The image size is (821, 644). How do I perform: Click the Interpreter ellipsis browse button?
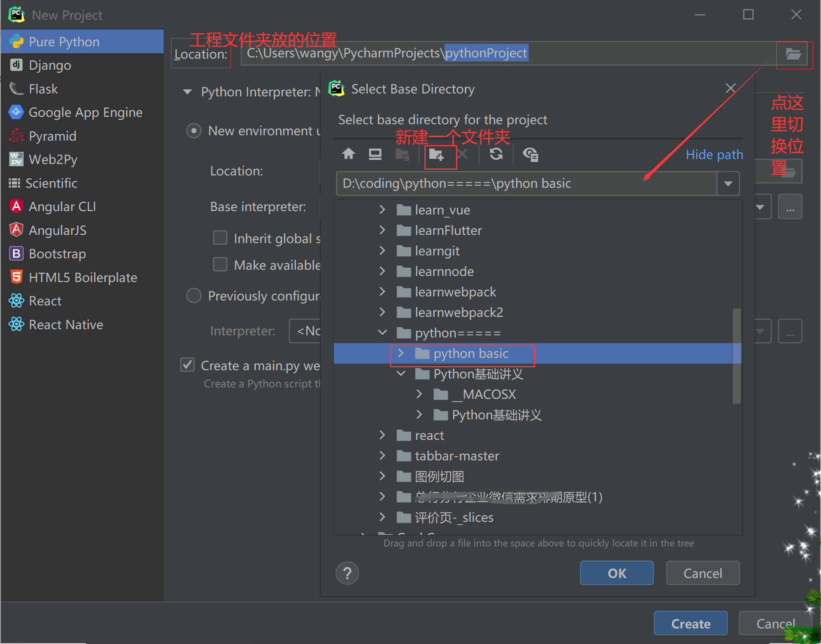pyautogui.click(x=790, y=331)
